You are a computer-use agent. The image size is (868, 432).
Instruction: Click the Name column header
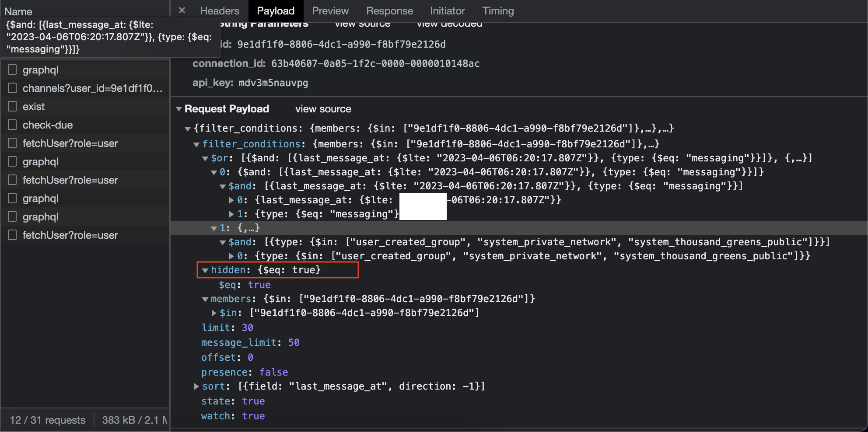click(18, 11)
